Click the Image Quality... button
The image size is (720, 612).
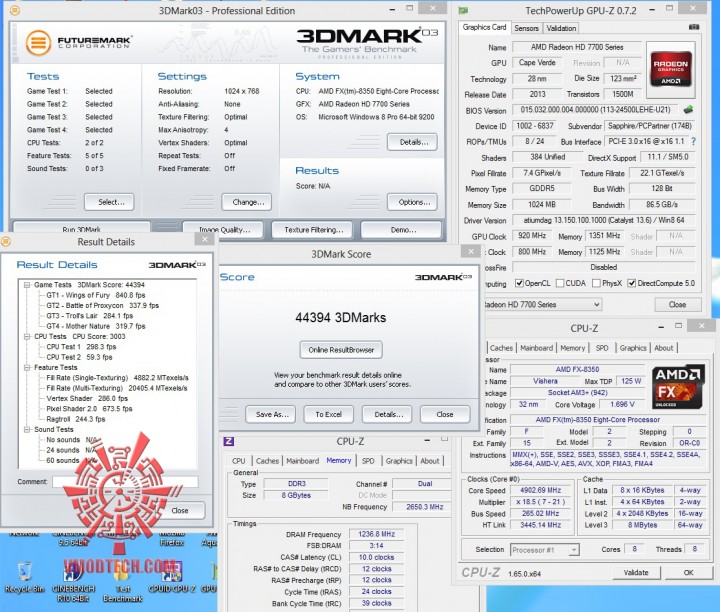[x=224, y=230]
